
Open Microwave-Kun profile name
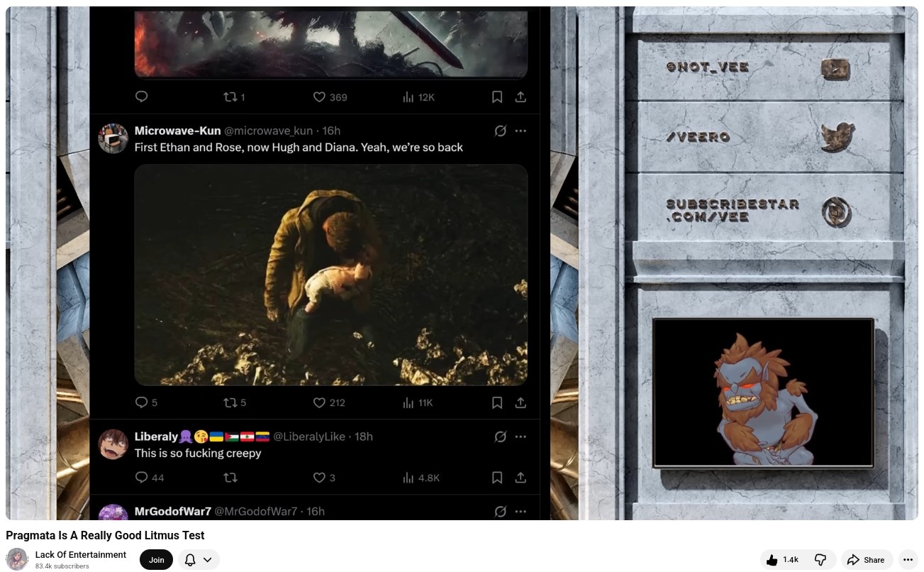click(177, 131)
